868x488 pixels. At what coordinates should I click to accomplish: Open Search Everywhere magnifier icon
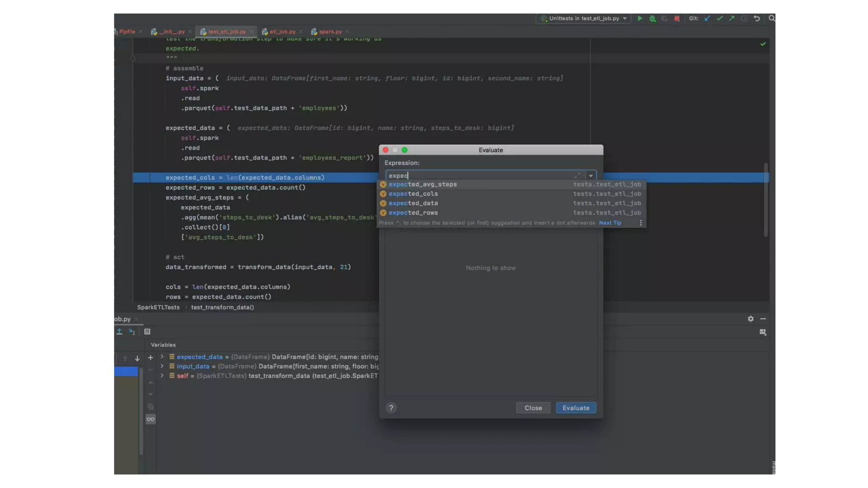click(772, 18)
